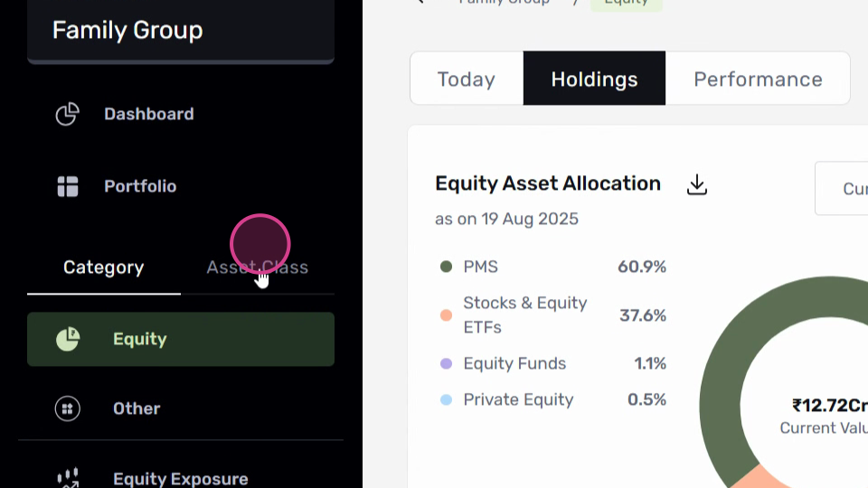Click the Dashboard pie chart icon
868x488 pixels.
(68, 114)
